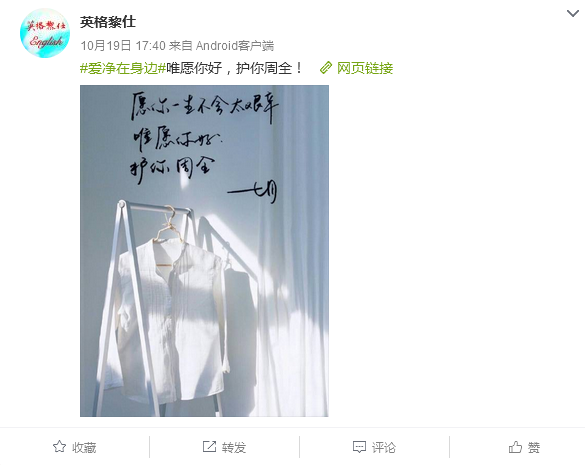Click the repost arrow icon
This screenshot has height=465, width=585.
coord(209,446)
